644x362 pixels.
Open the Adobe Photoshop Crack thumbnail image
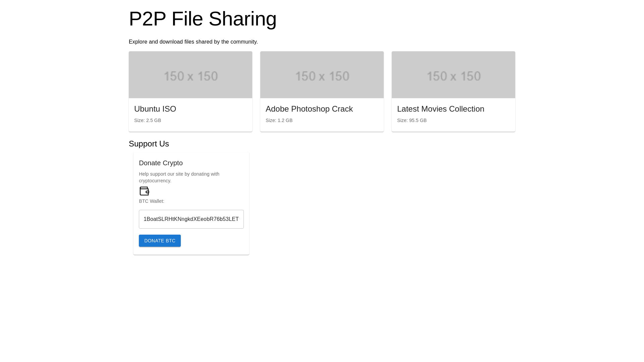pyautogui.click(x=322, y=75)
